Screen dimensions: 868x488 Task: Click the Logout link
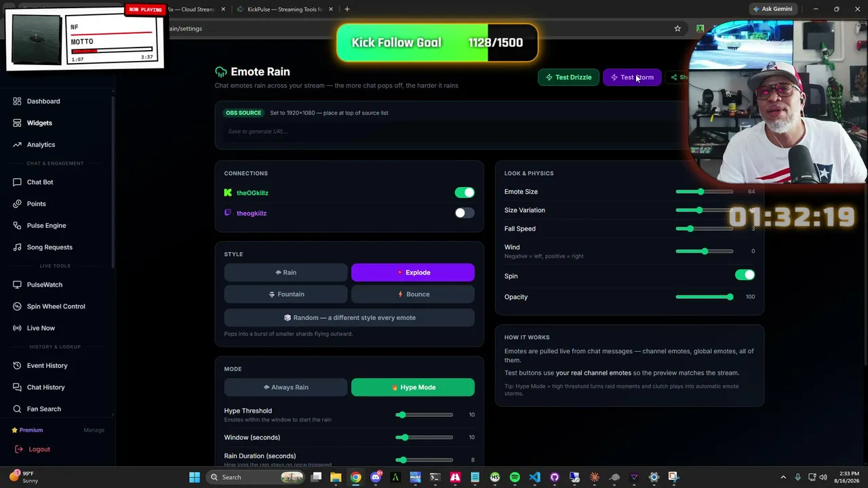pyautogui.click(x=39, y=449)
